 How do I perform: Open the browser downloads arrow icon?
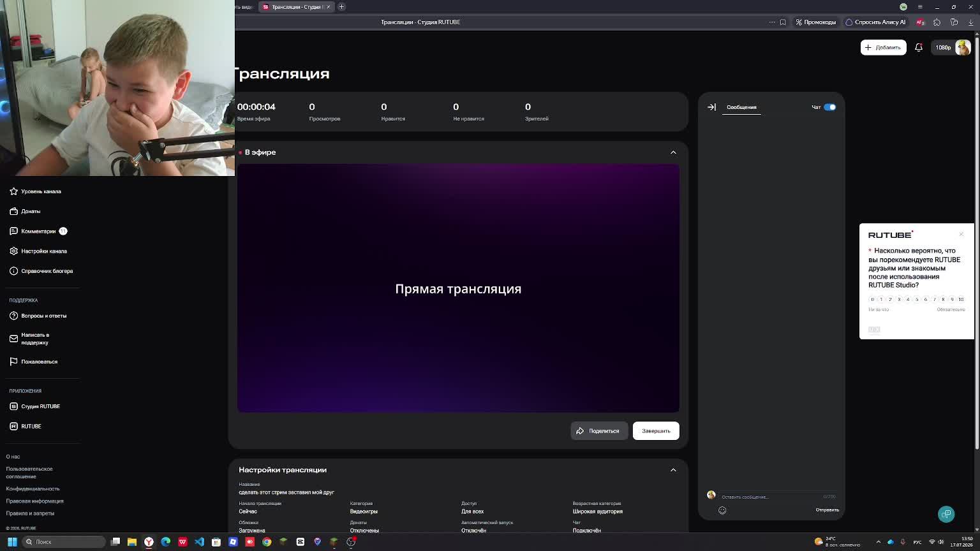[x=971, y=22]
